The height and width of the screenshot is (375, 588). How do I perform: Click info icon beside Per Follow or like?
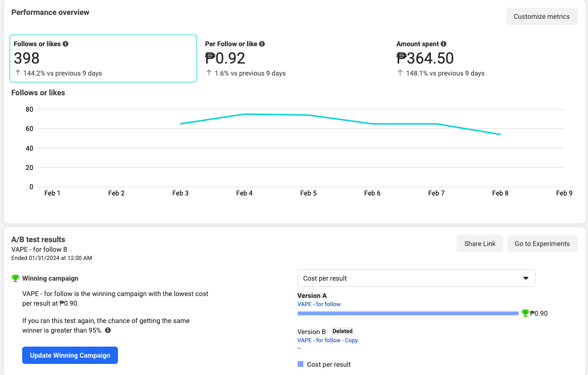262,44
